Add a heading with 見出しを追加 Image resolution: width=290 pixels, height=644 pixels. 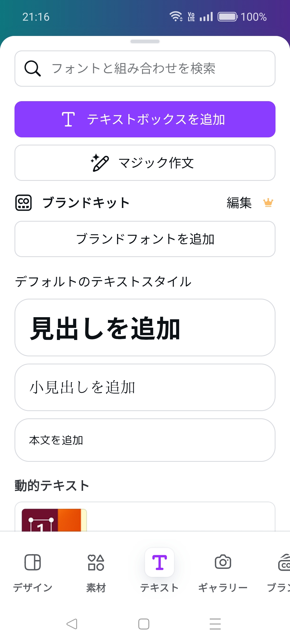[x=145, y=328]
